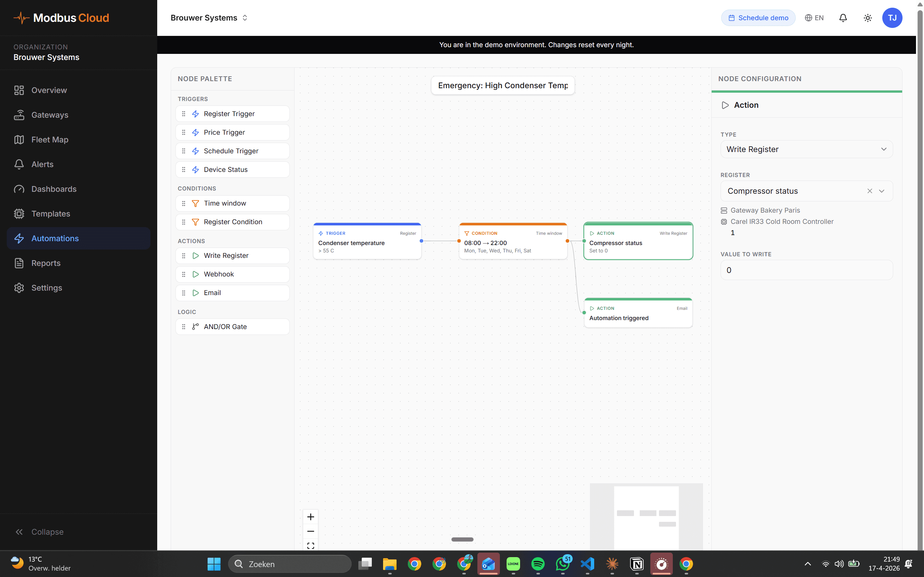
Task: Open Gateways in the sidebar
Action: click(x=50, y=115)
